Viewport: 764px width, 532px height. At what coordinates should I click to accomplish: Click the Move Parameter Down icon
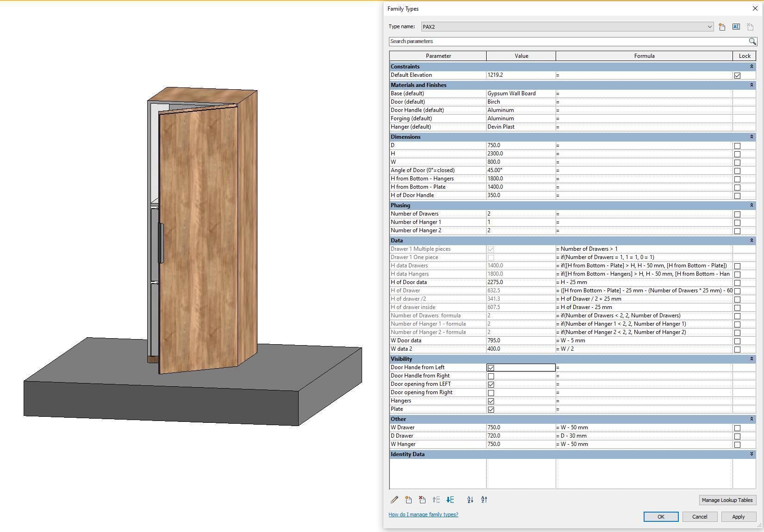point(450,500)
